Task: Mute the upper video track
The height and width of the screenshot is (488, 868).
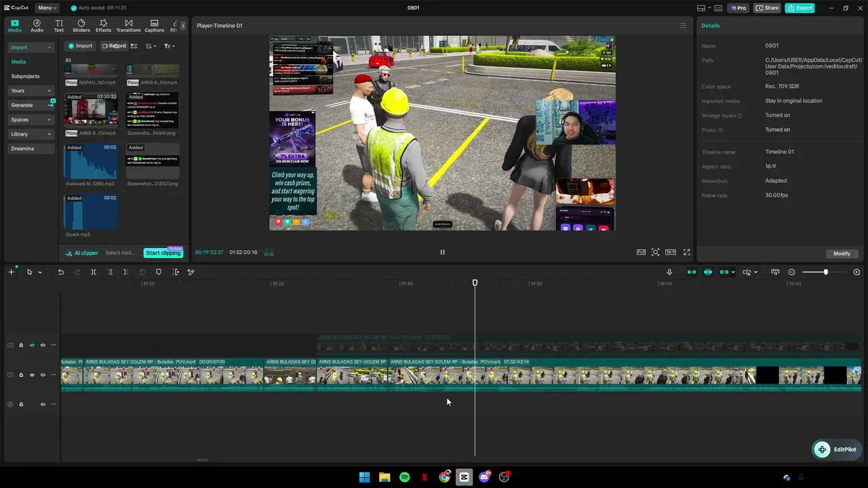Action: pyautogui.click(x=43, y=345)
